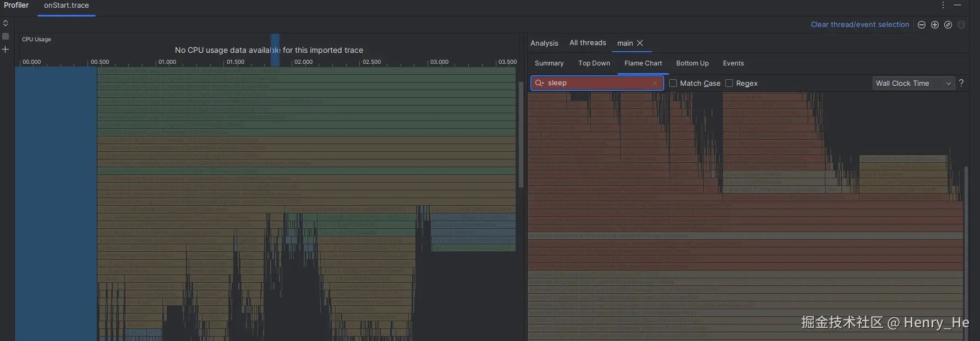Clear the sleep search text
The height and width of the screenshot is (341, 980).
point(655,83)
